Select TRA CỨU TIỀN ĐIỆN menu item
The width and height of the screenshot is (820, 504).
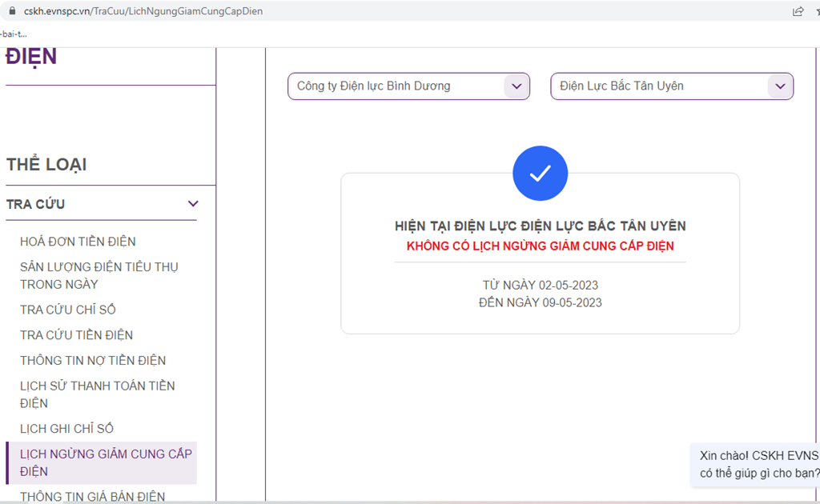pyautogui.click(x=76, y=335)
